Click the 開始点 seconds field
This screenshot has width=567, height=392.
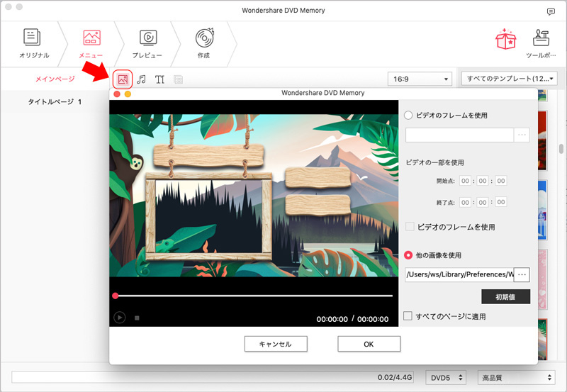coord(500,181)
